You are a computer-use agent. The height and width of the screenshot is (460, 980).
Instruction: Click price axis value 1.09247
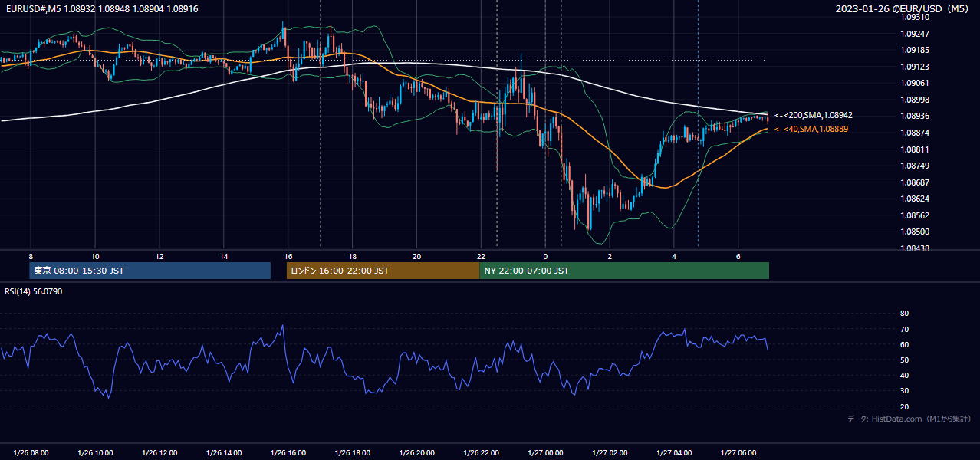[915, 34]
